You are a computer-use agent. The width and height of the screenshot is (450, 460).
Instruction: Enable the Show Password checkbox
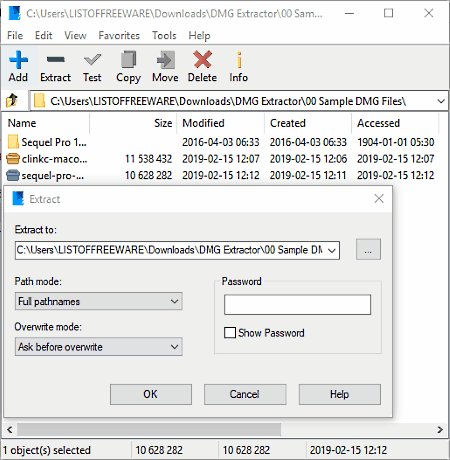(230, 333)
